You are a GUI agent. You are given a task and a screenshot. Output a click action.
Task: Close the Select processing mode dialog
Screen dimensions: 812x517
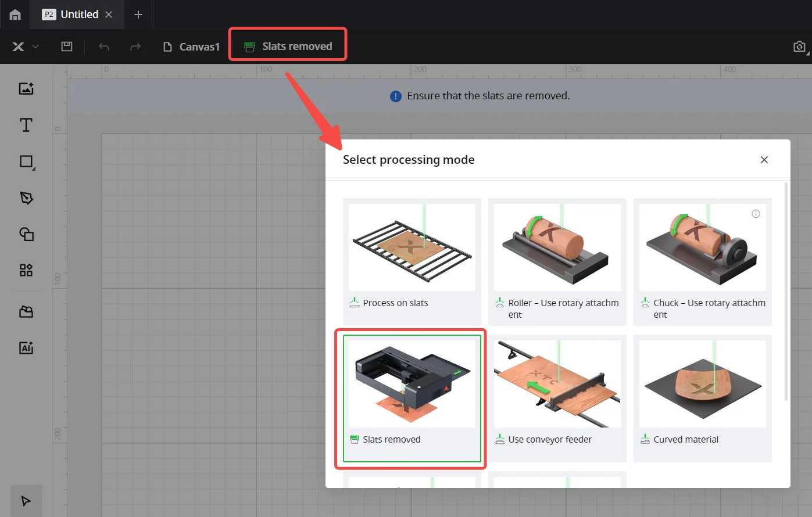(x=764, y=160)
